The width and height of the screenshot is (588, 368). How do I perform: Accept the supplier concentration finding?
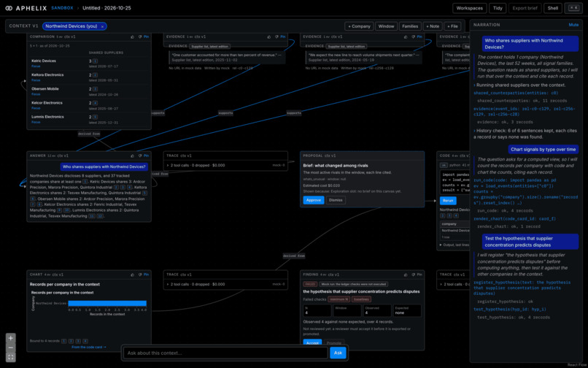[312, 342]
